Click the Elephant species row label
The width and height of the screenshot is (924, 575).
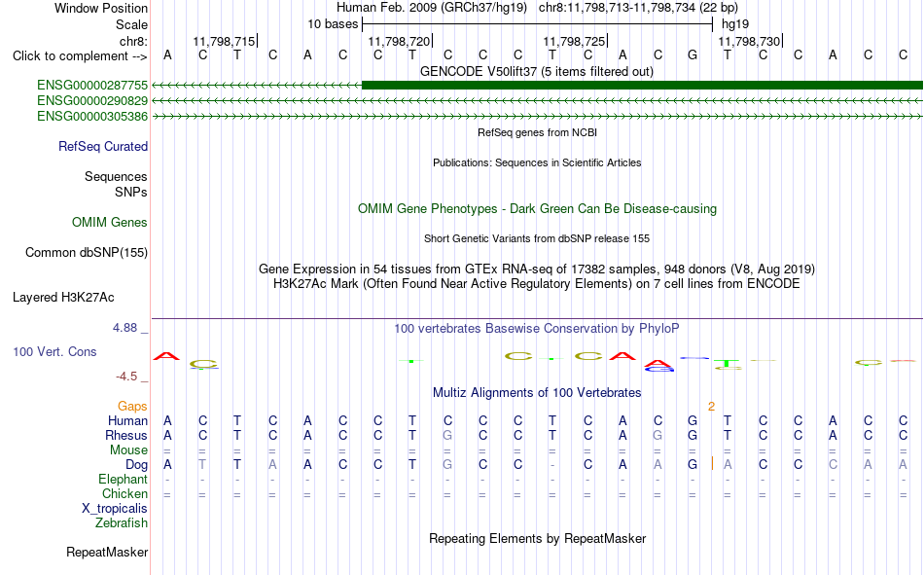123,479
